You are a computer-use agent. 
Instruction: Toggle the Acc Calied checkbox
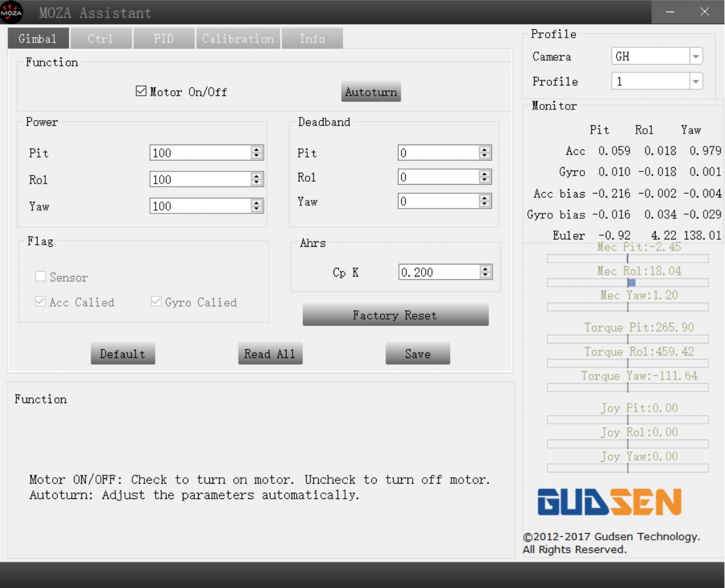point(40,301)
